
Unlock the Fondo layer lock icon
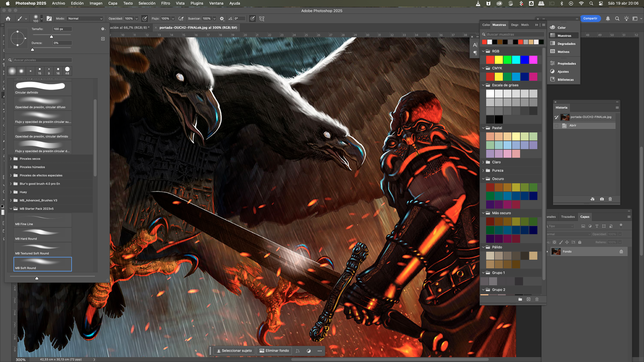coord(621,251)
